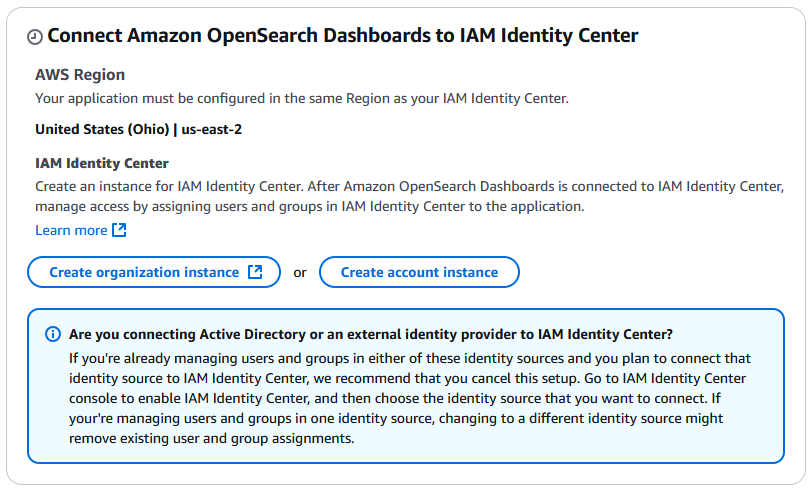
Task: Click the "remove existing user and group assignments" line
Action: (211, 438)
